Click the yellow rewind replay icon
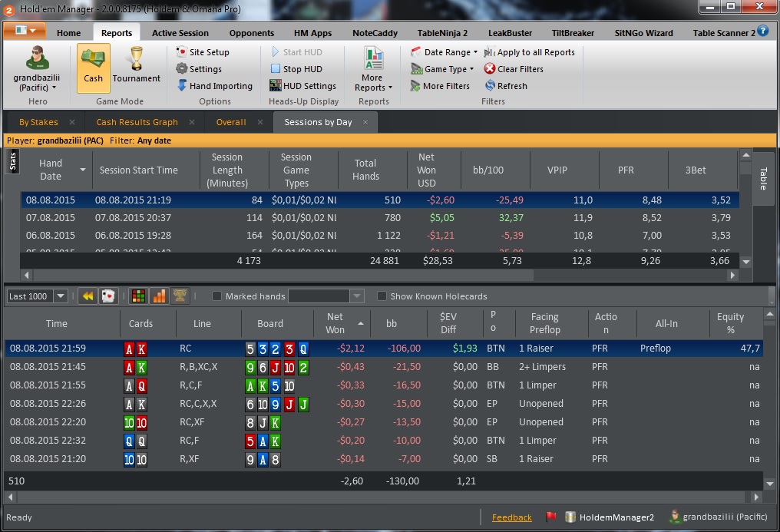Viewport: 780px width, 532px height. tap(88, 296)
